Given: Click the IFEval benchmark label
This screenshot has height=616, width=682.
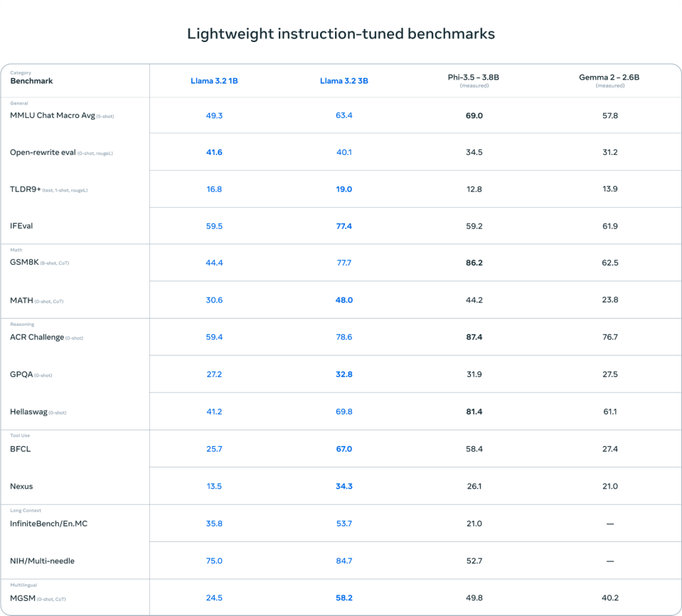Looking at the screenshot, I should [x=21, y=226].
